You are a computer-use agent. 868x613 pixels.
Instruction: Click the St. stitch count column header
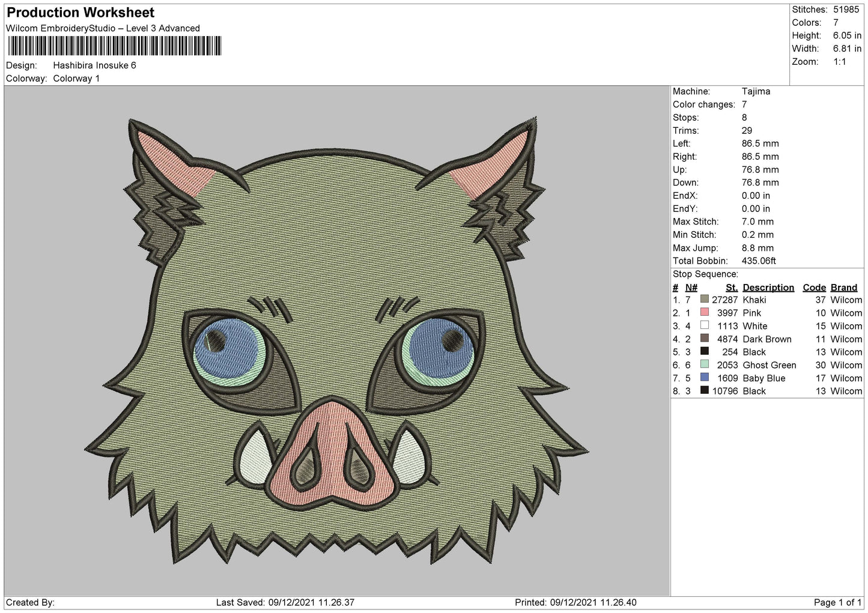pyautogui.click(x=731, y=288)
